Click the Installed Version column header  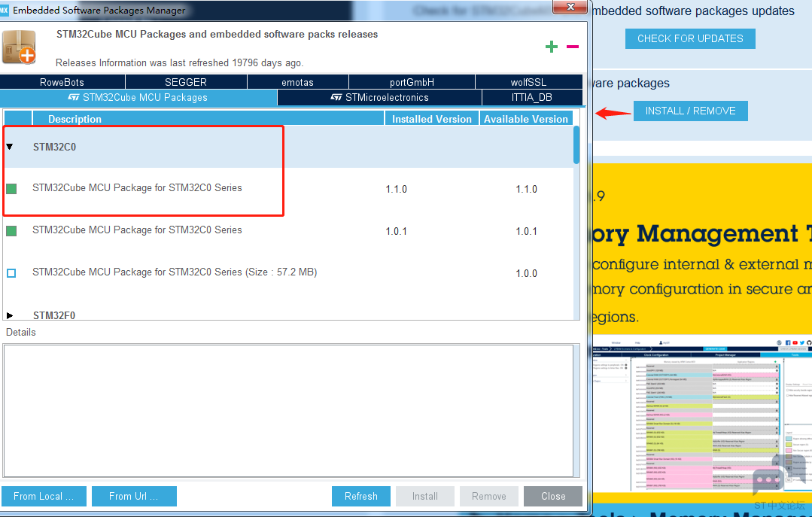pyautogui.click(x=432, y=119)
